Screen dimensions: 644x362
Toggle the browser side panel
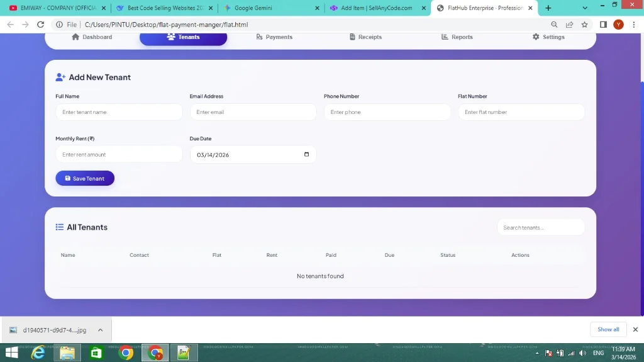(603, 25)
